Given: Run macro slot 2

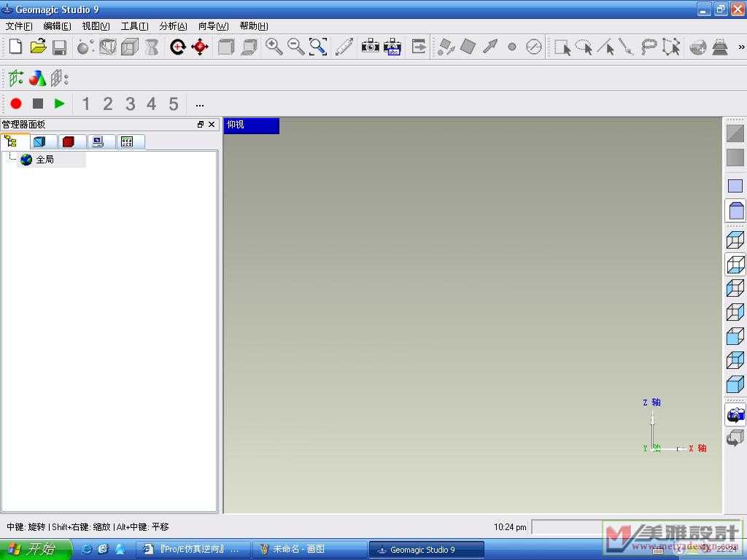Looking at the screenshot, I should tap(108, 104).
